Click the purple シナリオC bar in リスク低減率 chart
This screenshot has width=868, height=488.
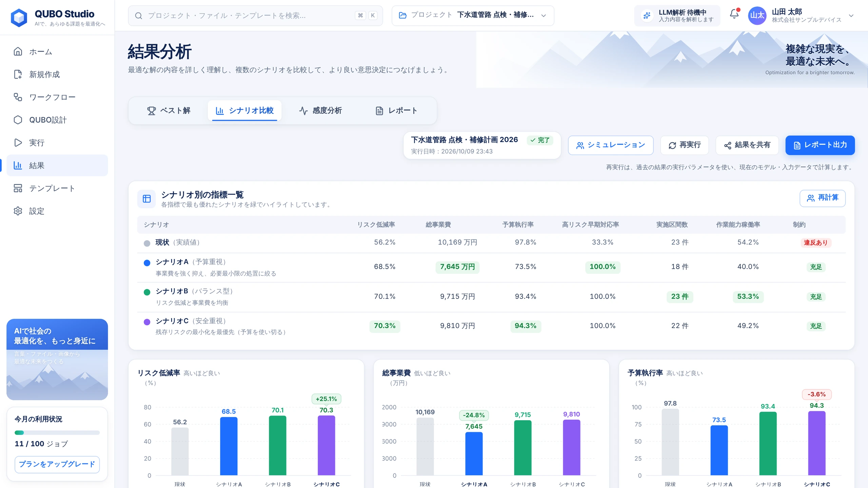point(326,445)
